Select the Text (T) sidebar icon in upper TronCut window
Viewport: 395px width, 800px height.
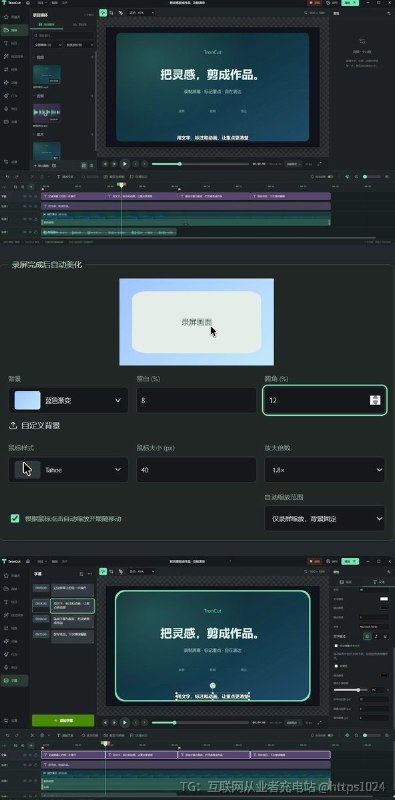click(x=6, y=43)
